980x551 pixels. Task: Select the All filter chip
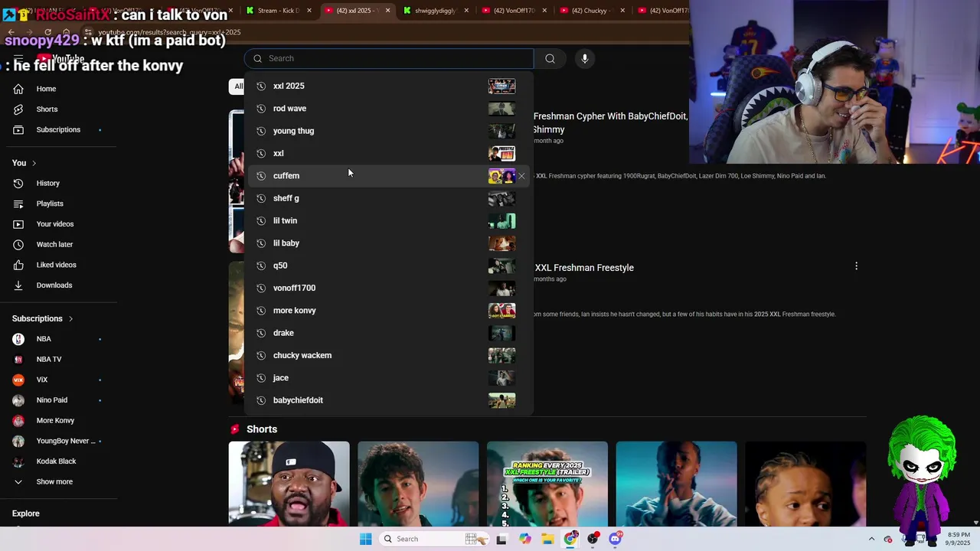238,86
